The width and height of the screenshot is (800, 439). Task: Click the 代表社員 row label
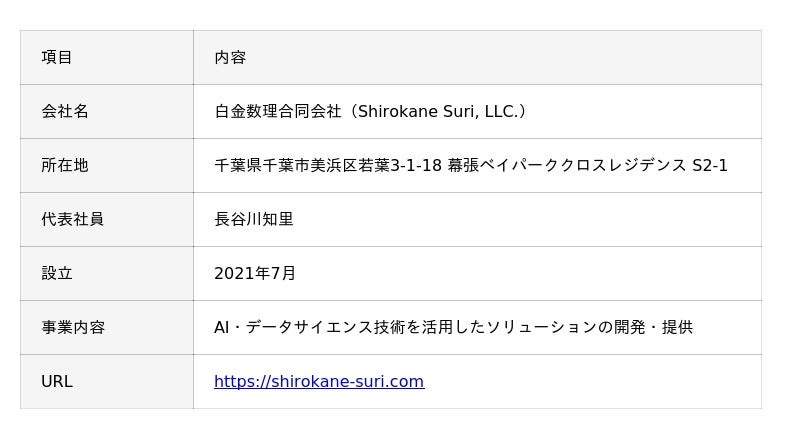72,219
